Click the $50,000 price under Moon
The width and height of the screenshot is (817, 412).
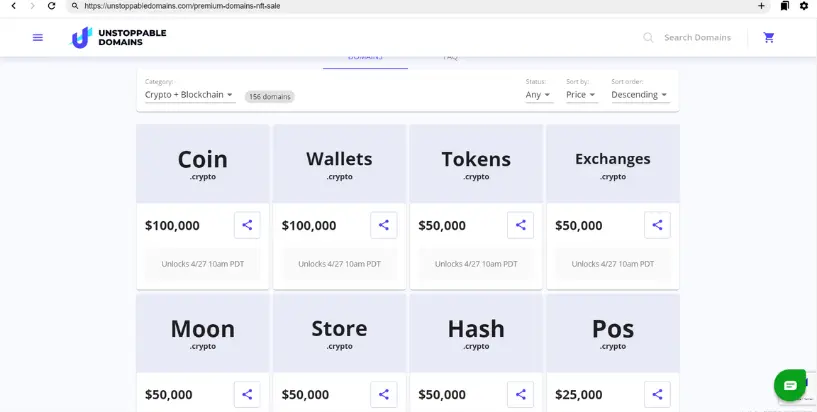click(x=169, y=395)
